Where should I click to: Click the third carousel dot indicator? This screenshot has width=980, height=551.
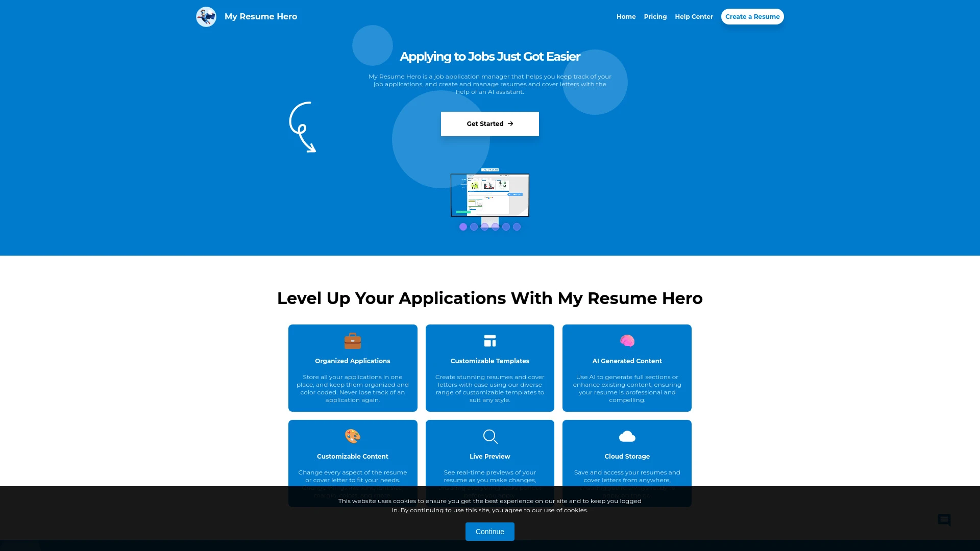[484, 226]
